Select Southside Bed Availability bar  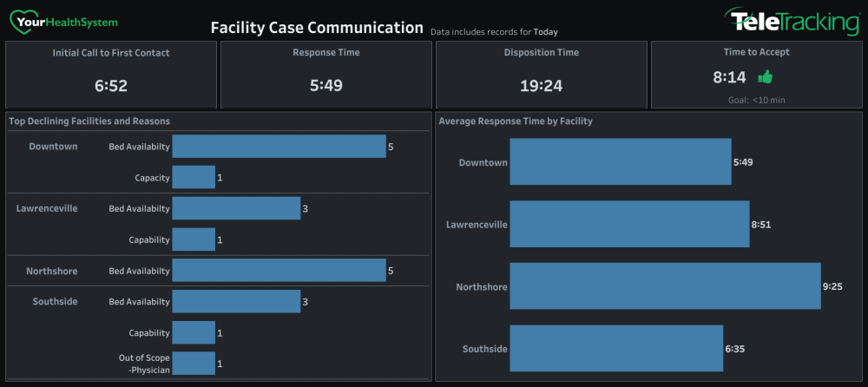[x=236, y=301]
